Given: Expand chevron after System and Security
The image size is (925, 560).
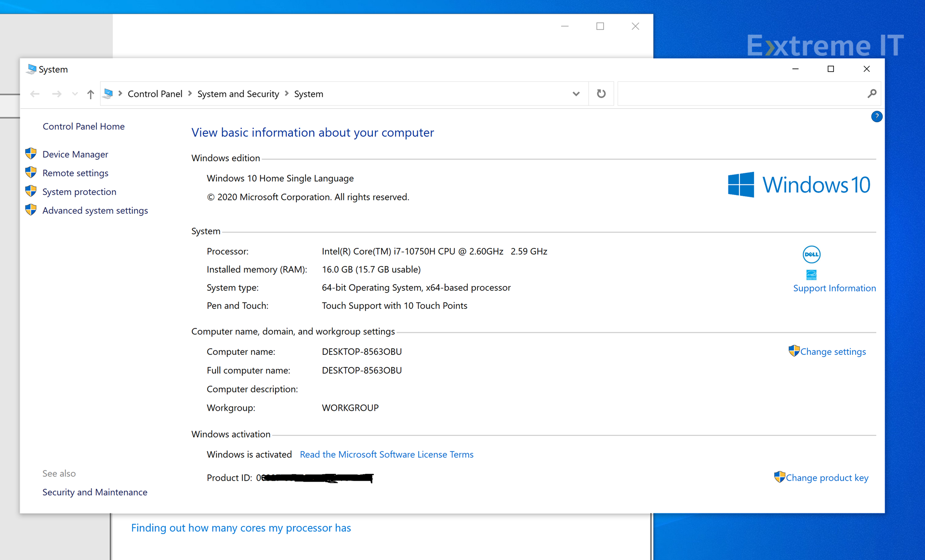Looking at the screenshot, I should (x=287, y=93).
